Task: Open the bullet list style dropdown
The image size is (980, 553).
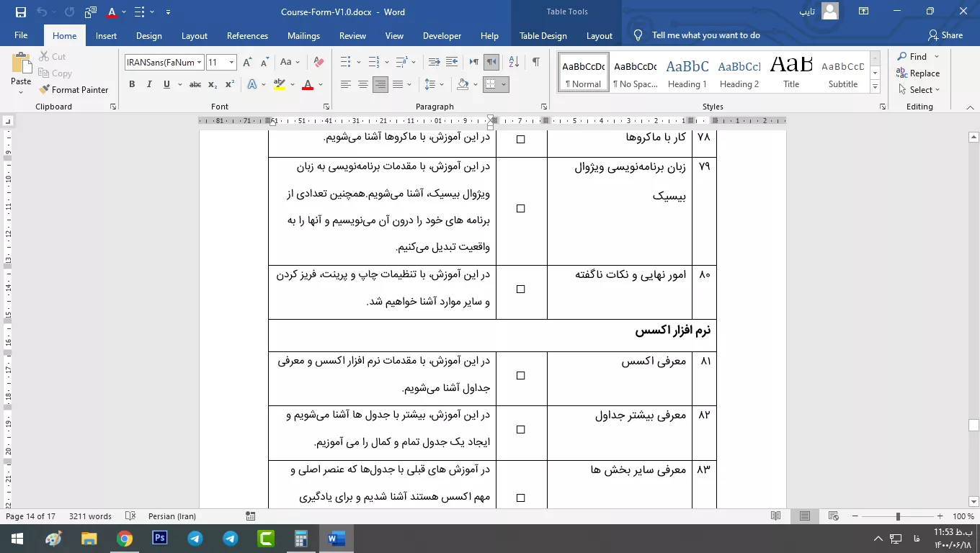Action: [358, 63]
